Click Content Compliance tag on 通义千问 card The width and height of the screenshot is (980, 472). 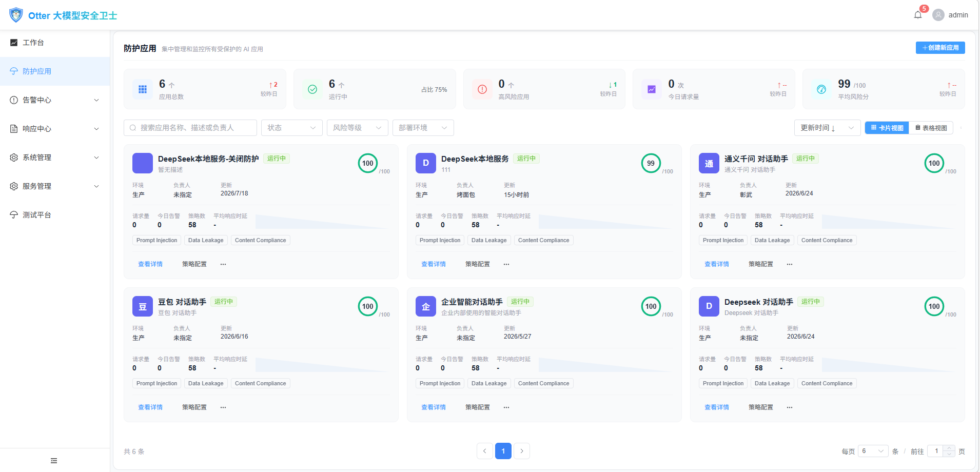[x=827, y=240]
